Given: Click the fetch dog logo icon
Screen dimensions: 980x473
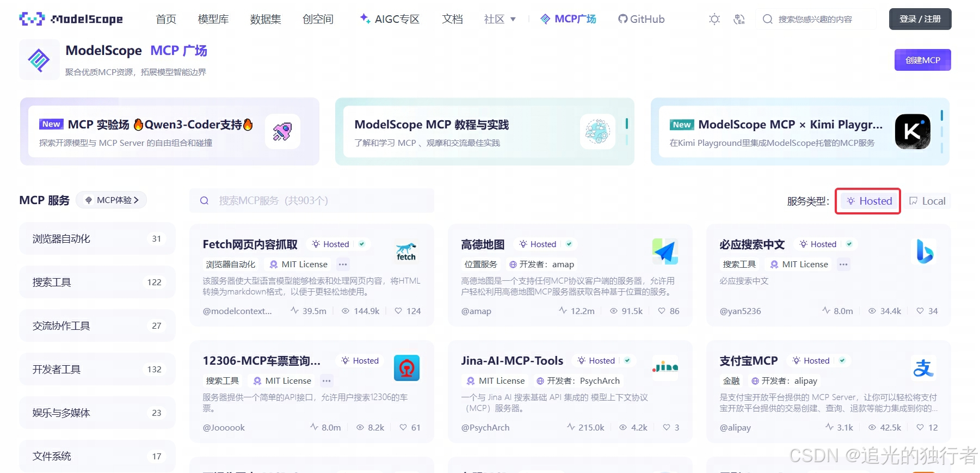Looking at the screenshot, I should 406,251.
